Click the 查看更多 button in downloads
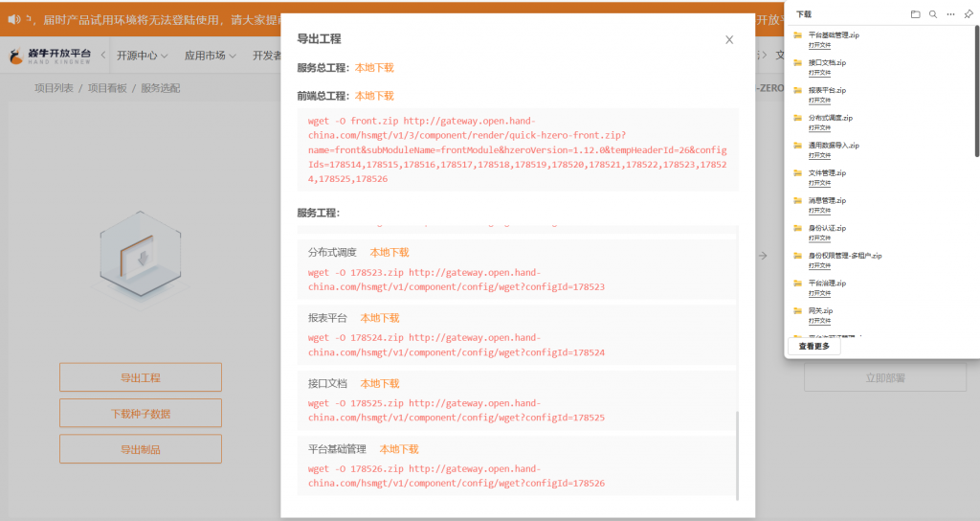Image resolution: width=980 pixels, height=521 pixels. 814,347
